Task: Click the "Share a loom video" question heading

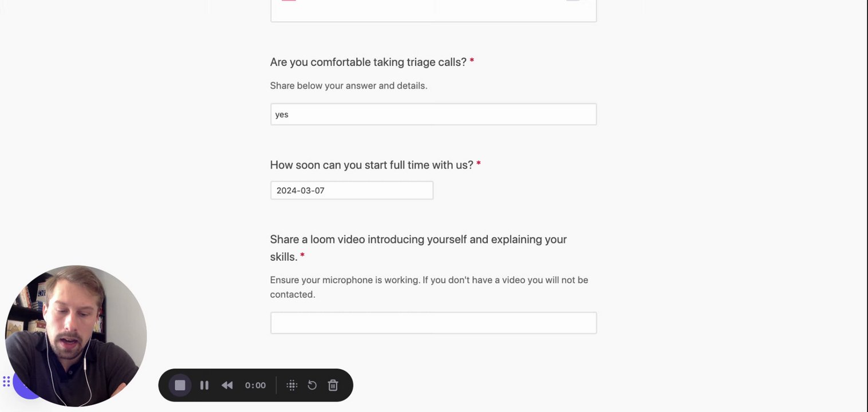Action: tap(418, 240)
